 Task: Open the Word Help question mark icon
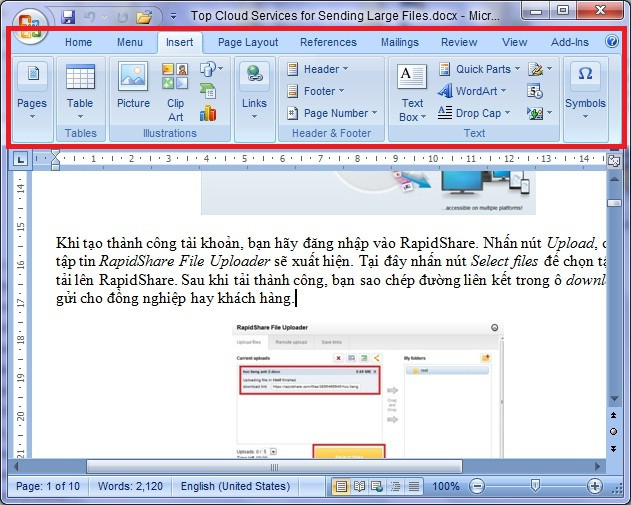click(x=611, y=42)
